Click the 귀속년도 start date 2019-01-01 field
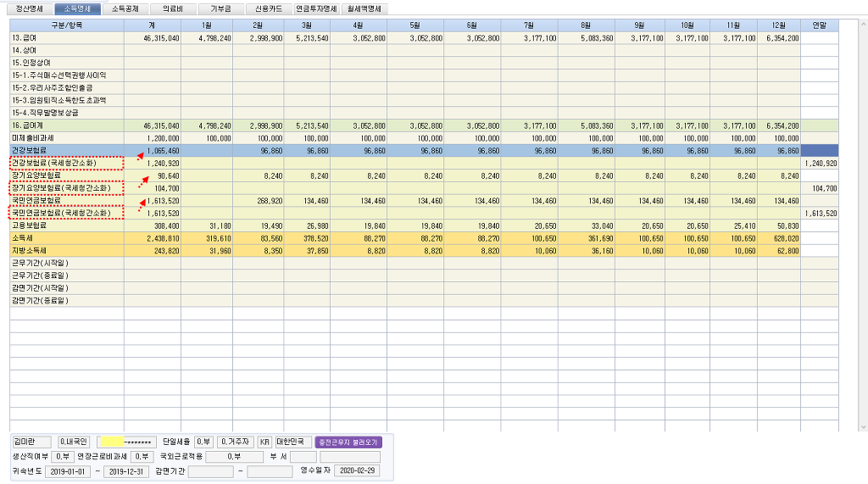The height and width of the screenshot is (484, 868). coord(68,470)
